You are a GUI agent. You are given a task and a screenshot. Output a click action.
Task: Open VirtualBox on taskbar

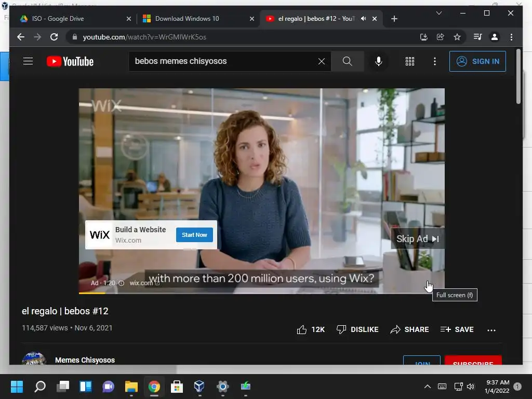[199, 387]
